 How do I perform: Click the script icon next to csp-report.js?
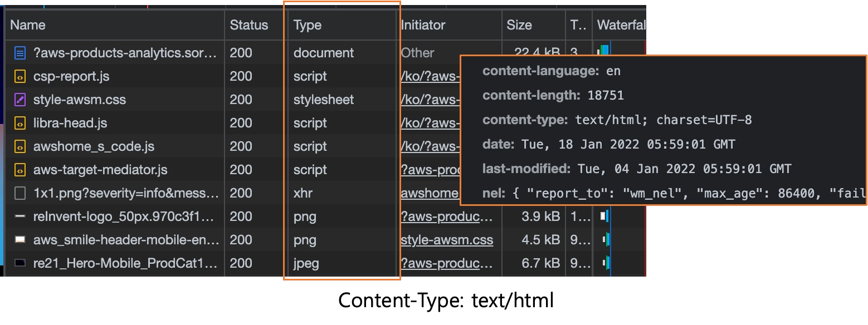click(x=20, y=76)
